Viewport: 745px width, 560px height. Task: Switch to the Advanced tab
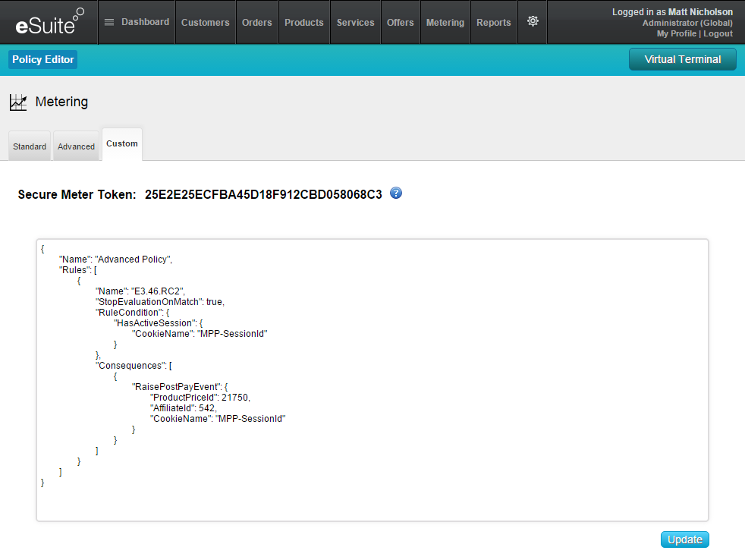77,146
